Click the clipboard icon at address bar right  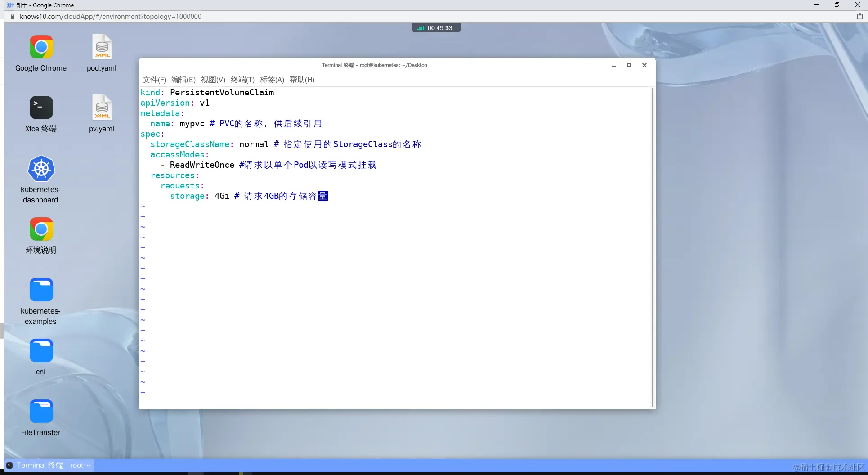pyautogui.click(x=860, y=17)
